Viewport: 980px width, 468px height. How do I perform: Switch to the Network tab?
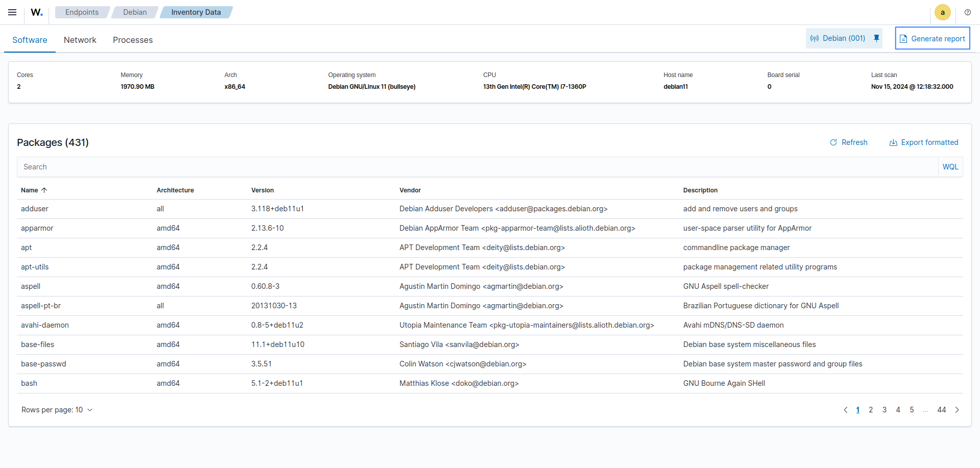(x=80, y=40)
